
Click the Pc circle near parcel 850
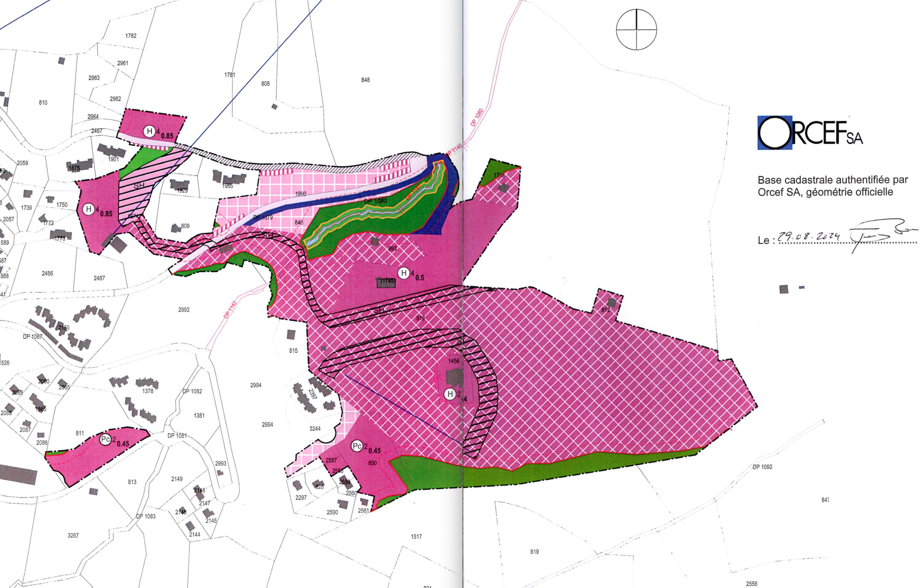click(x=357, y=446)
